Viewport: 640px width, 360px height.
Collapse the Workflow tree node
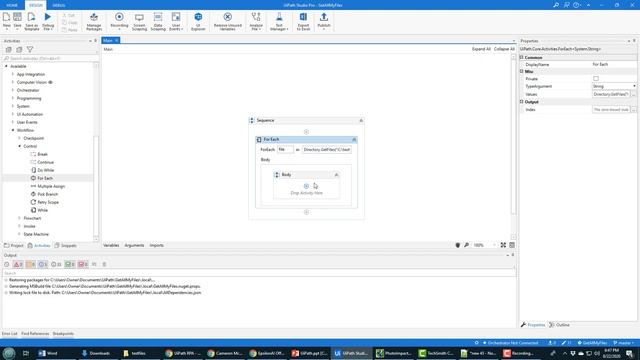tap(13, 130)
